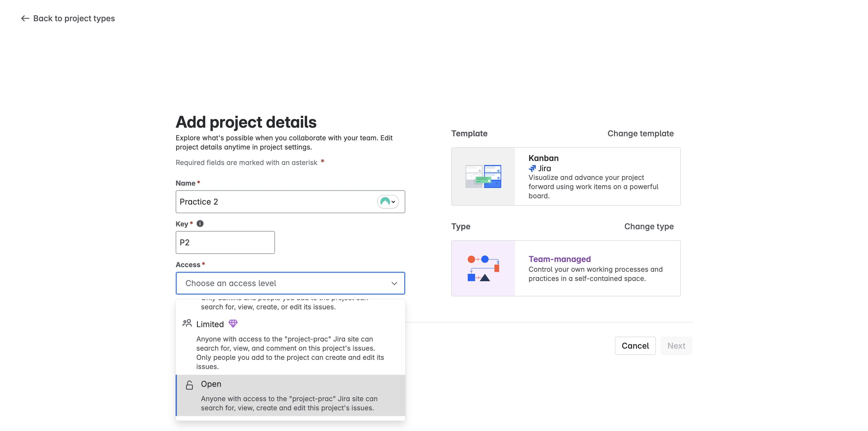Image resolution: width=868 pixels, height=431 pixels.
Task: Click the back arrow icon
Action: point(25,18)
